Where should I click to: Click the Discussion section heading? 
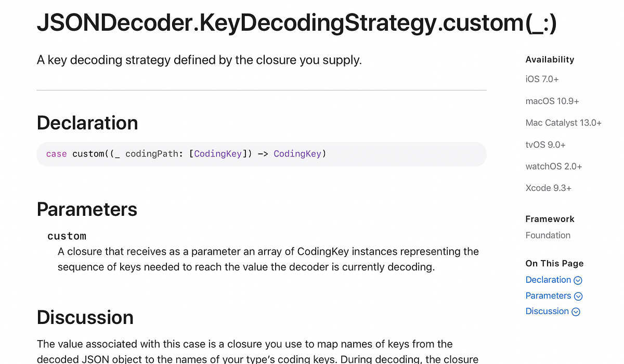[x=85, y=318]
